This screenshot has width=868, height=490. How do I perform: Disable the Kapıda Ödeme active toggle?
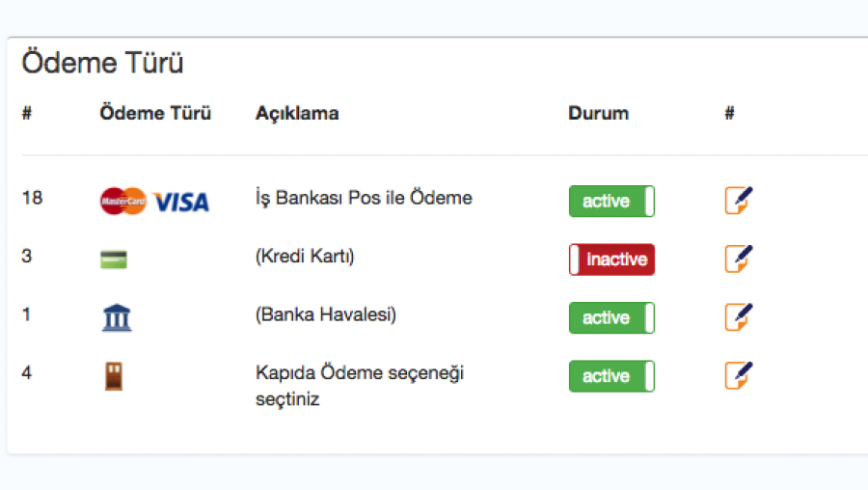611,376
